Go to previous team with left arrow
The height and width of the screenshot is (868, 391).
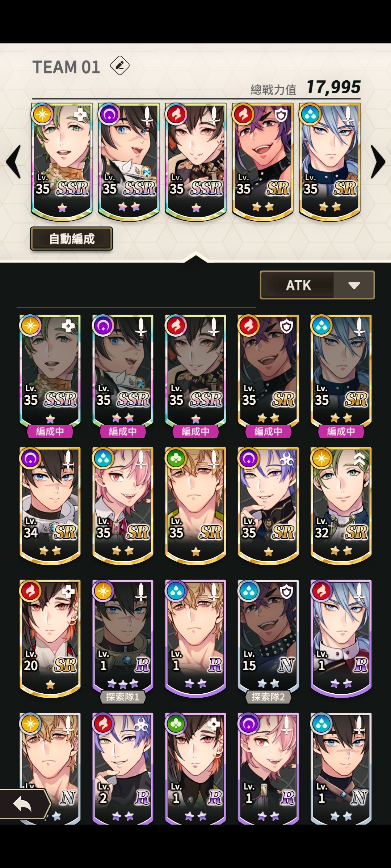tap(14, 162)
